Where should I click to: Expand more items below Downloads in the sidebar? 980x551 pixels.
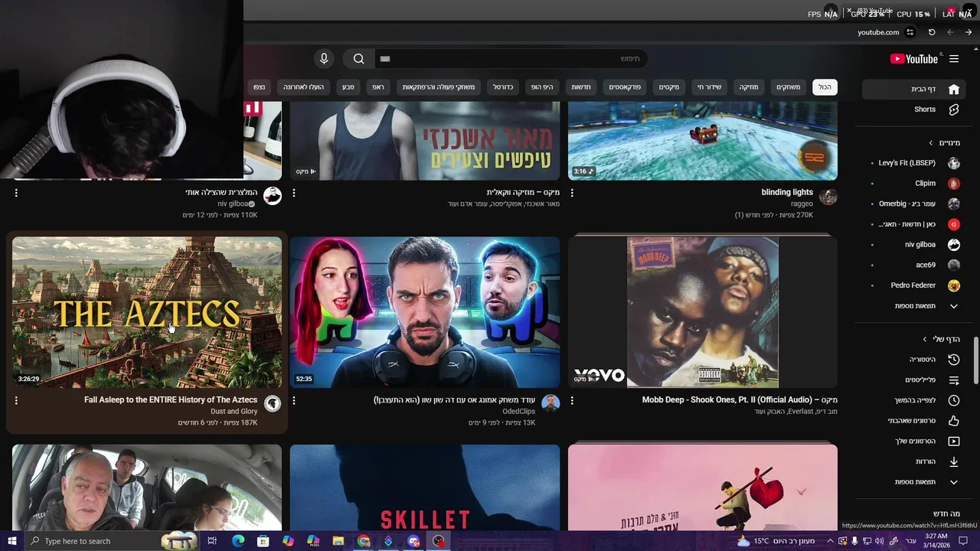pos(913,482)
